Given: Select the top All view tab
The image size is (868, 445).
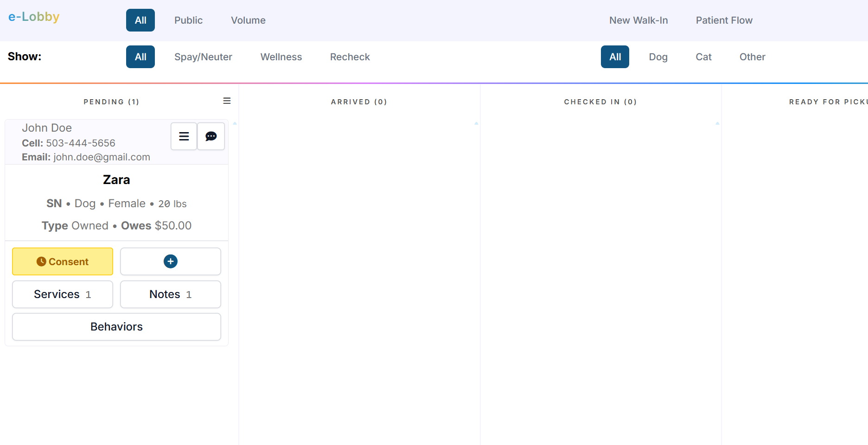Looking at the screenshot, I should (x=140, y=20).
